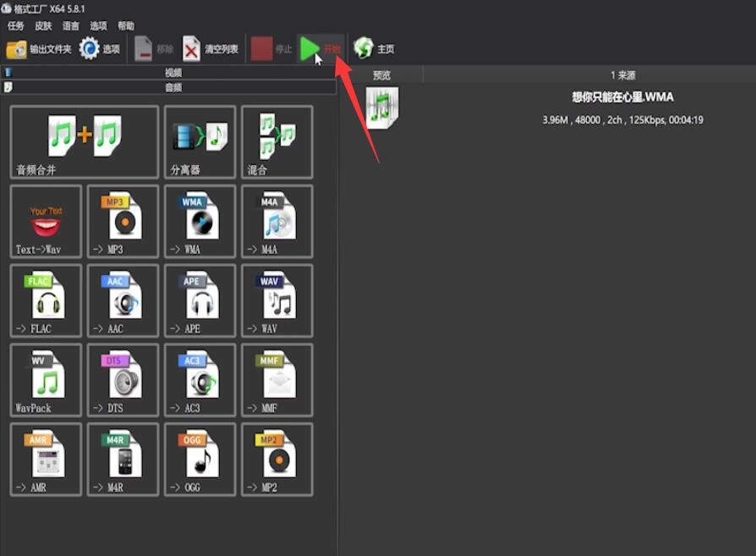Click the 预览 column header
756x556 pixels.
click(x=382, y=75)
